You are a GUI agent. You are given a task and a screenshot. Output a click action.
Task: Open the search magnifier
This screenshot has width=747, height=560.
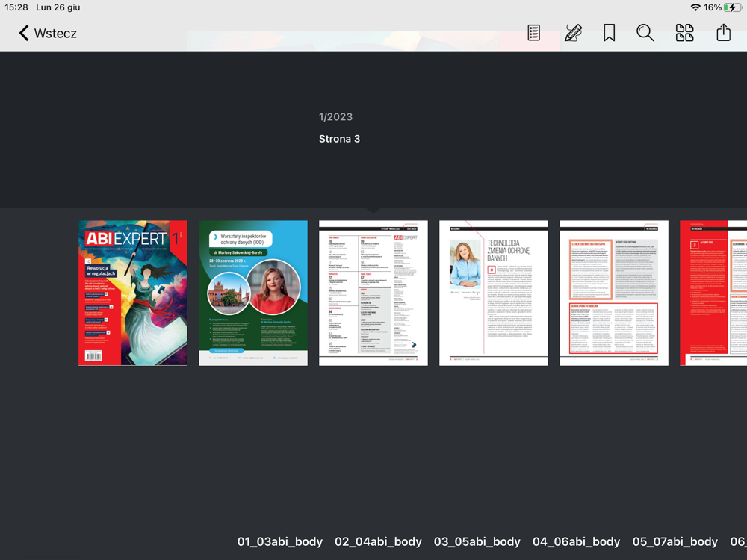645,33
